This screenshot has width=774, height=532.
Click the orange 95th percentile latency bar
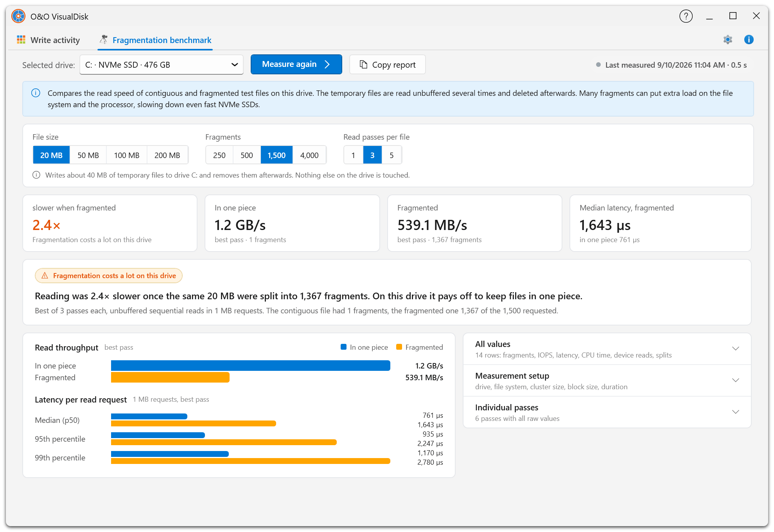click(224, 442)
